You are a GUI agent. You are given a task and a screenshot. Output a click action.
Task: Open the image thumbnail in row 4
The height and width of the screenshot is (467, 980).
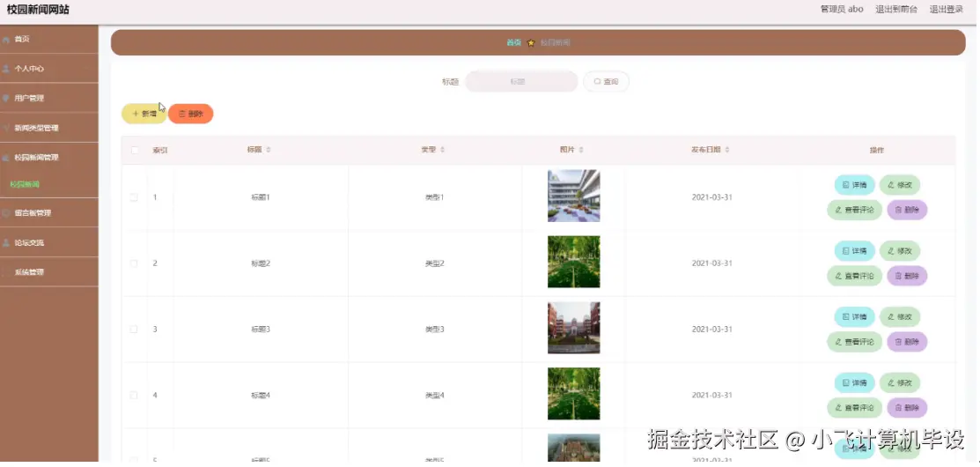[574, 394]
